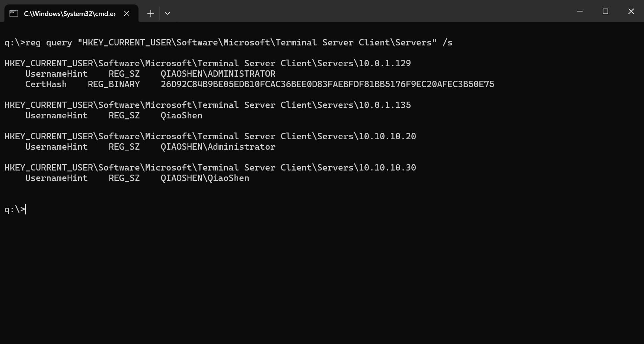The height and width of the screenshot is (344, 644).
Task: Click the Servers\10.10.10.30 registry key line
Action: coord(210,168)
